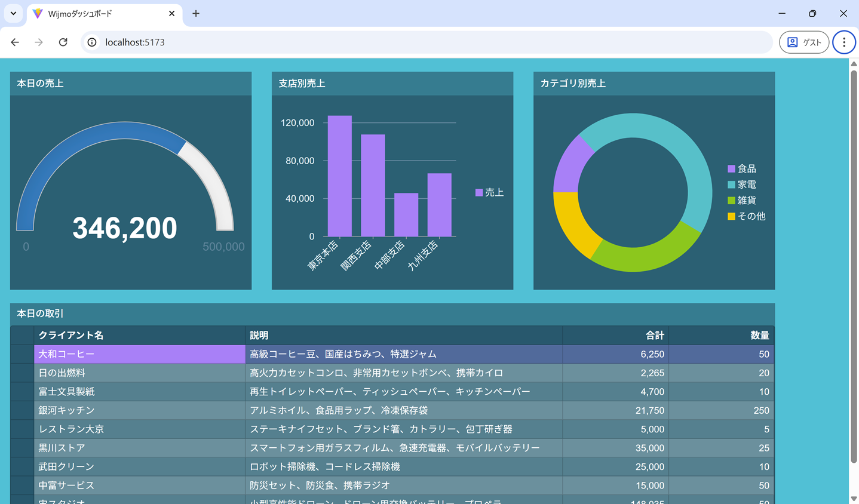This screenshot has height=504, width=859.
Task: Toggle the 売上 series legend entry
Action: tap(490, 192)
